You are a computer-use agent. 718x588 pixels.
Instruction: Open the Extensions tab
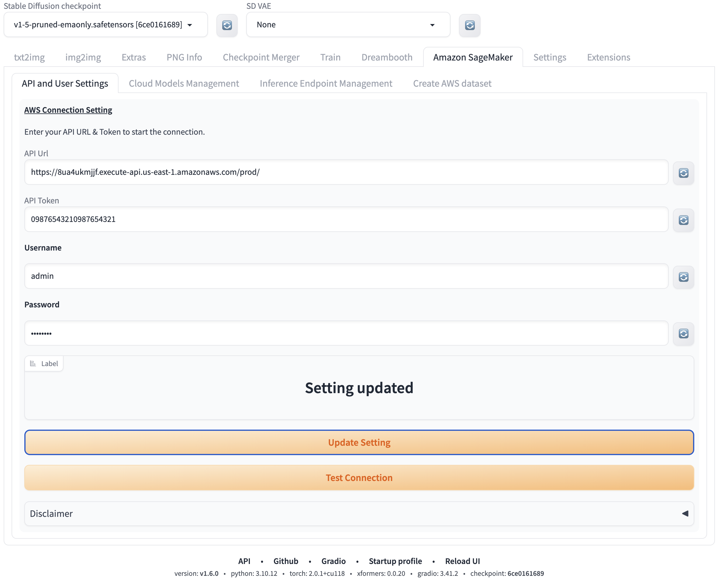[x=608, y=57]
